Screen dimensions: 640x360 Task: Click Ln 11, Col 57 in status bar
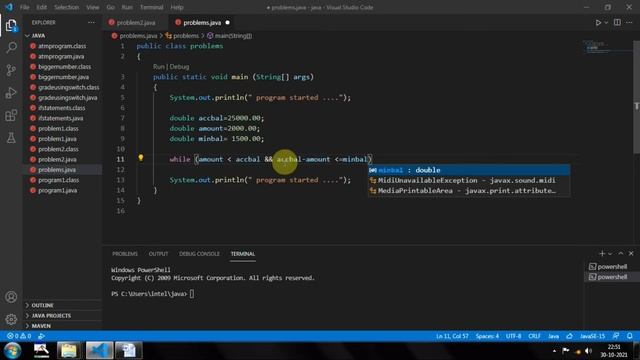452,336
